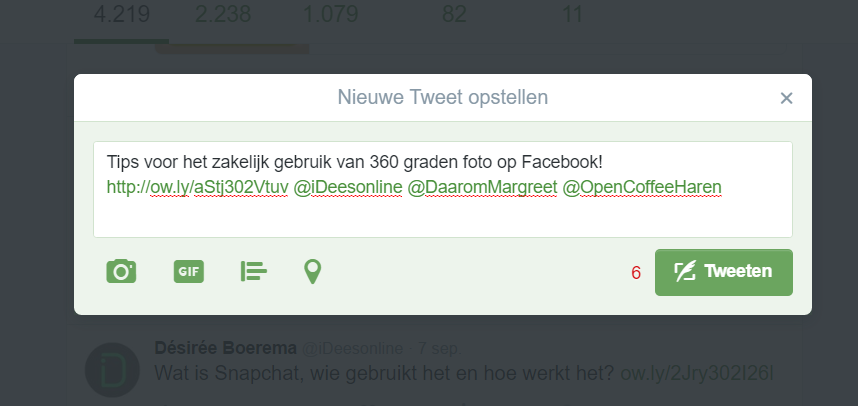The height and width of the screenshot is (406, 858).
Task: Click the red character counter 6
Action: tap(636, 272)
